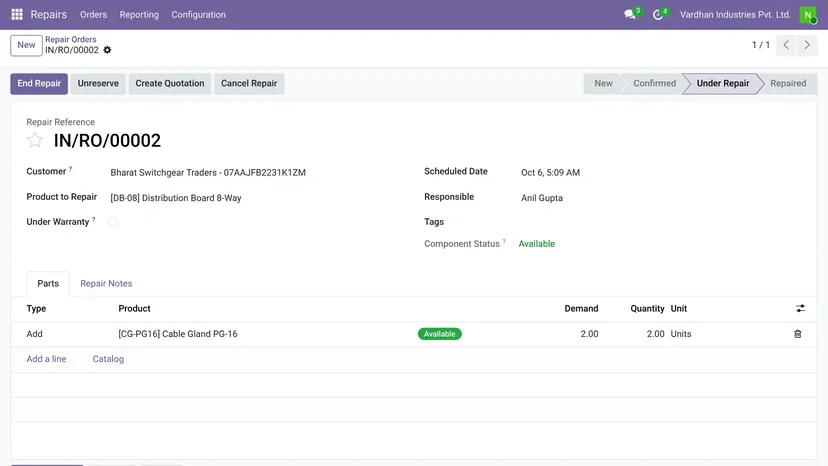
Task: Click the empty Tags field
Action: coord(660,222)
